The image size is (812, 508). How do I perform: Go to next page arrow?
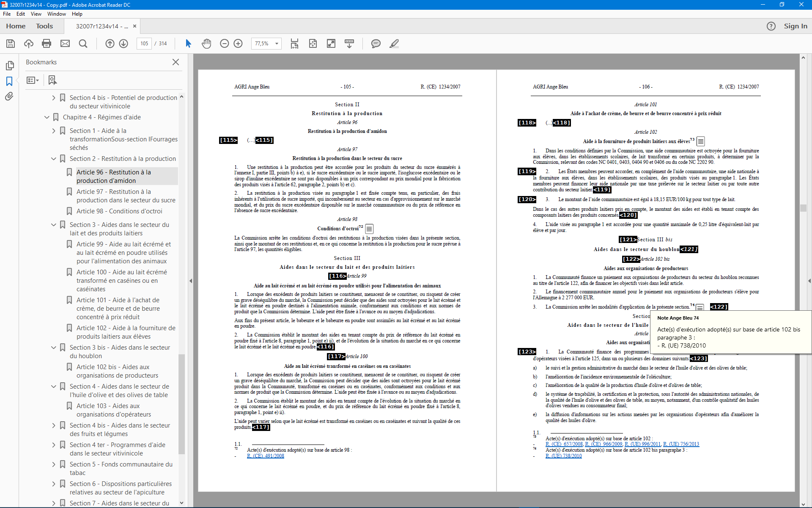click(123, 44)
